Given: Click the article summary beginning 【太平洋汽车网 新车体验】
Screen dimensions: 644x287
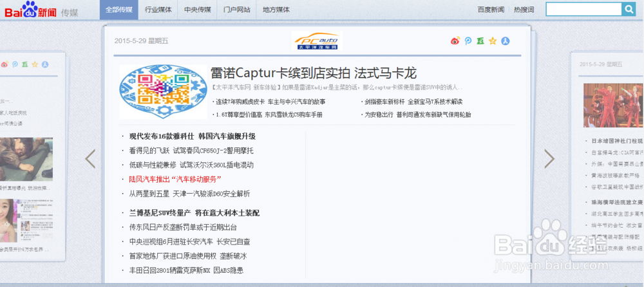Looking at the screenshot, I should [337, 88].
